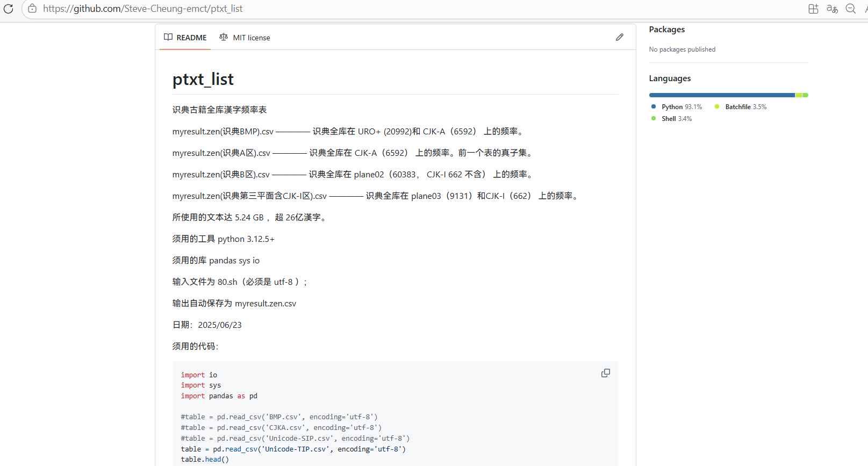Click the browser reload page icon
The width and height of the screenshot is (868, 466).
[x=8, y=9]
